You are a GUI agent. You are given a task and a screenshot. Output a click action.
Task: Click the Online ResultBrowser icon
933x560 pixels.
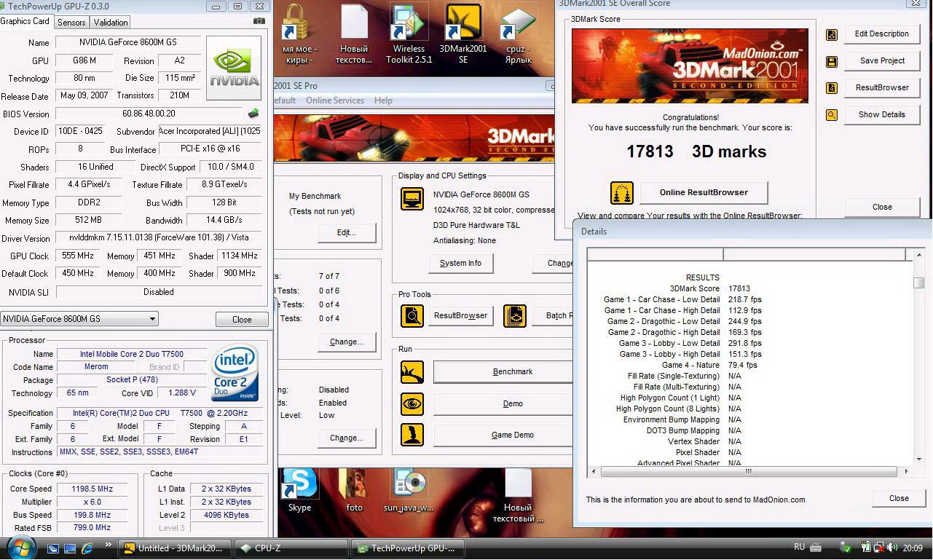[621, 193]
